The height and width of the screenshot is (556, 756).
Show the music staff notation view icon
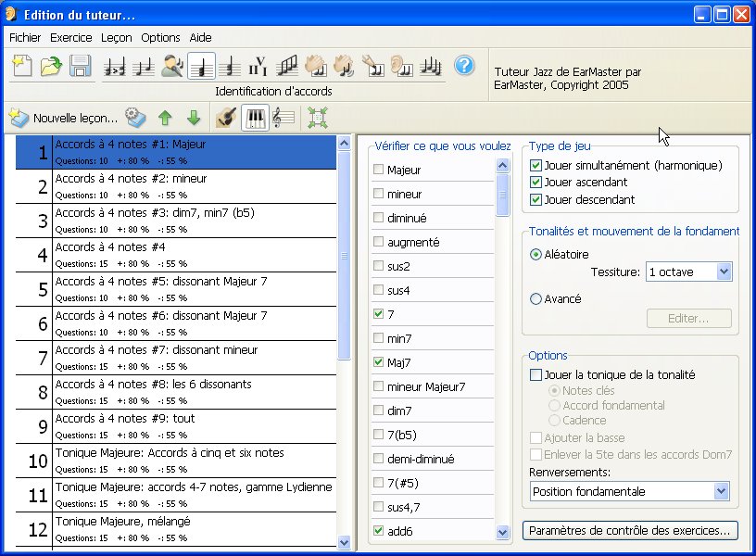[x=283, y=118]
